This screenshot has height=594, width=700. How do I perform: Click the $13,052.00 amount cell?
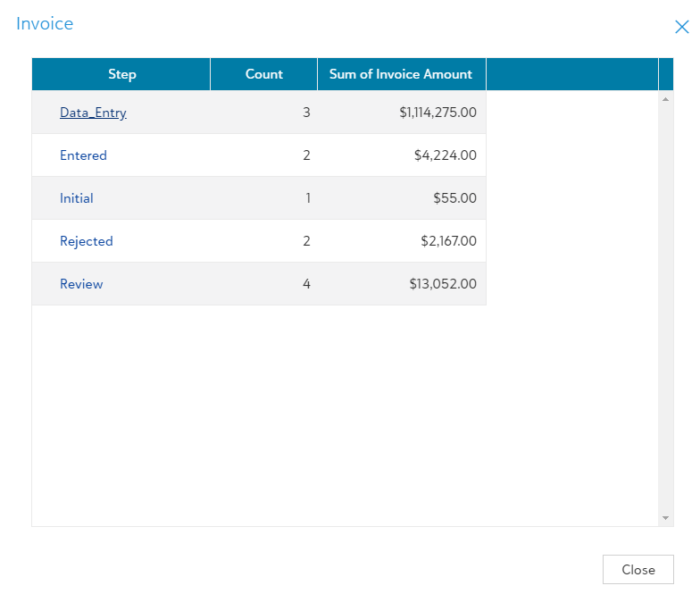[445, 284]
